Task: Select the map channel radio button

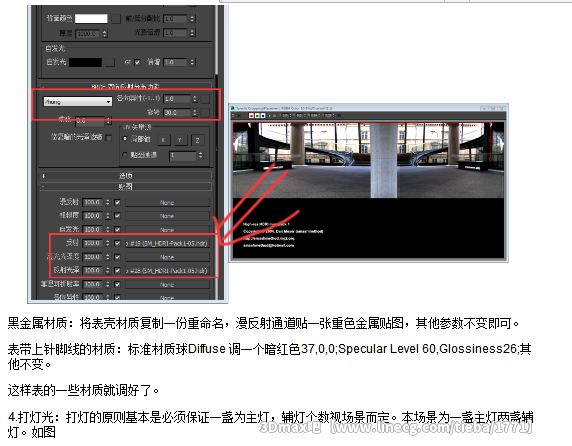Action: 125,155
